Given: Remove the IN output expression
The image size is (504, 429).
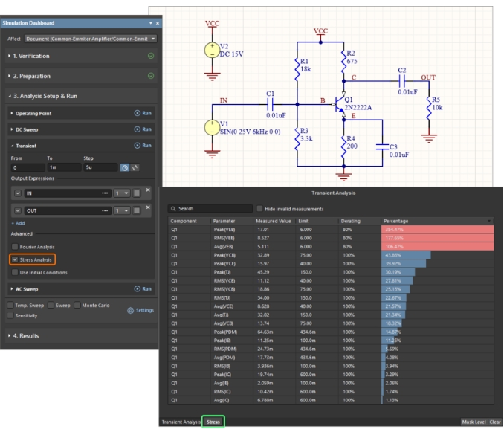Looking at the screenshot, I should [x=148, y=190].
